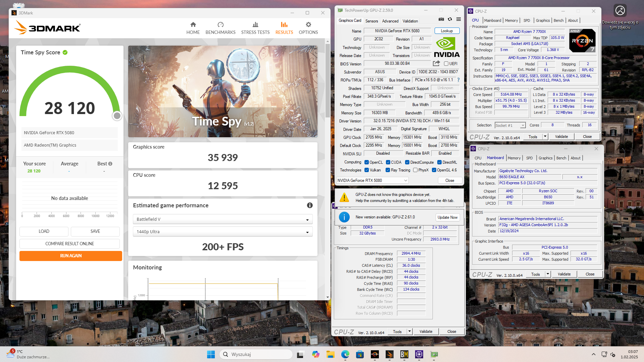Viewport: 644px width, 362px height.
Task: Toggle the OpenCL checkbox in GPU-Z
Action: 366,162
